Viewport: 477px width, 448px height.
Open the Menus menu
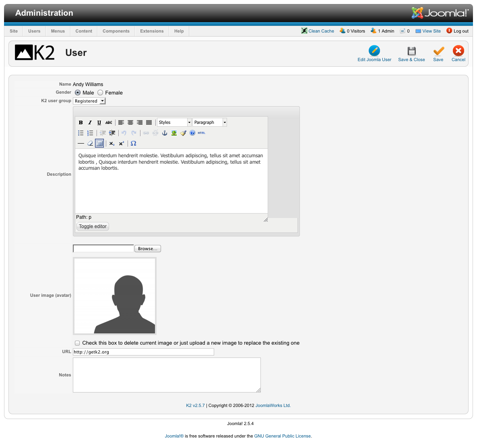58,31
